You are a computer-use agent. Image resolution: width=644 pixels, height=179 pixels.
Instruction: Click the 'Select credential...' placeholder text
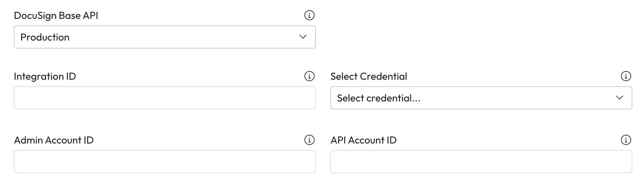[379, 98]
